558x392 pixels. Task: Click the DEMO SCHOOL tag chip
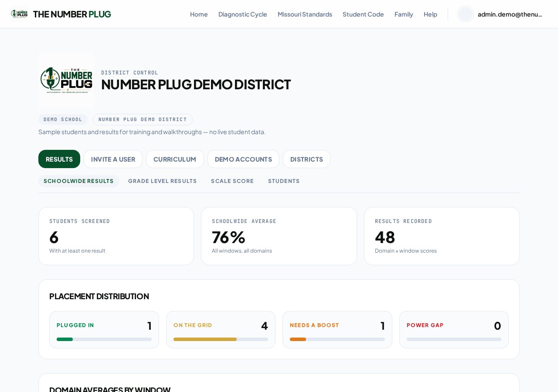[x=63, y=119]
